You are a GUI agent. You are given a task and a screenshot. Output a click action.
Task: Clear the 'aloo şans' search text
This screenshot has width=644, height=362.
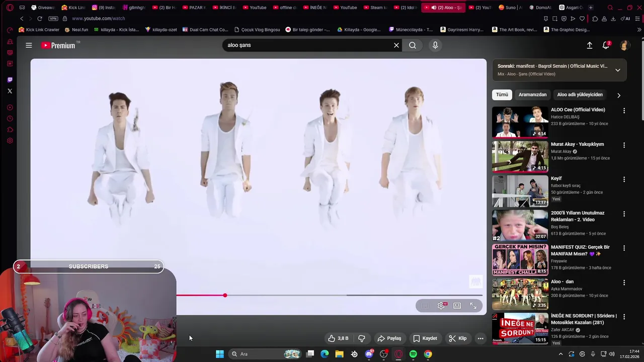point(396,45)
